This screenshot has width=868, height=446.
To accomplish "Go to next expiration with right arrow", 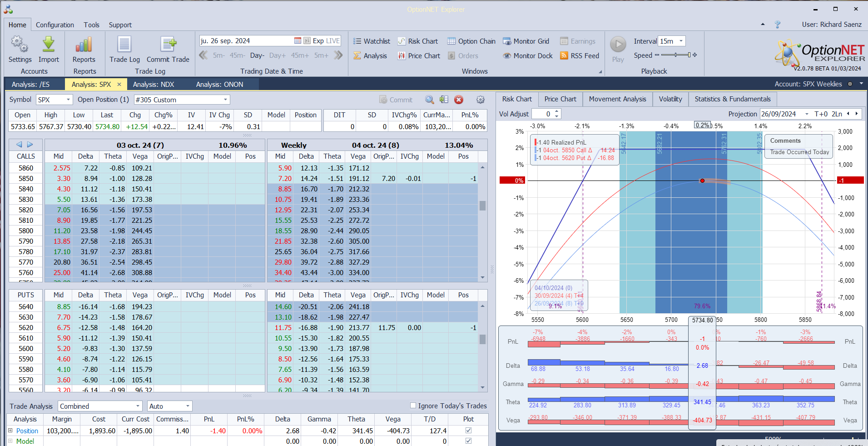I will click(30, 145).
